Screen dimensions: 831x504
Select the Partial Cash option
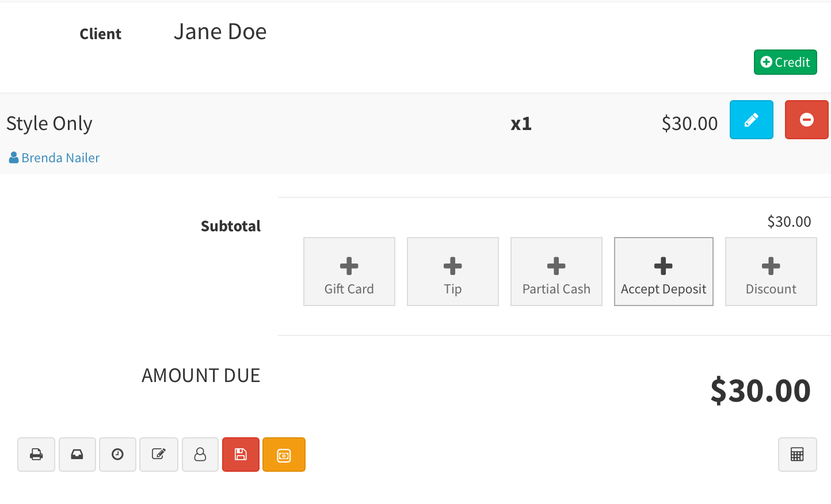coord(556,272)
